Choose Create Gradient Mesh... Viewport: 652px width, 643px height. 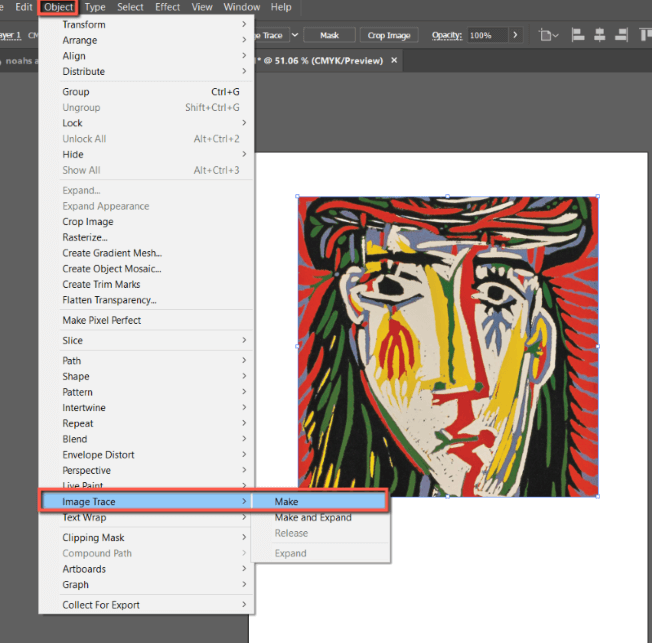pos(146,253)
